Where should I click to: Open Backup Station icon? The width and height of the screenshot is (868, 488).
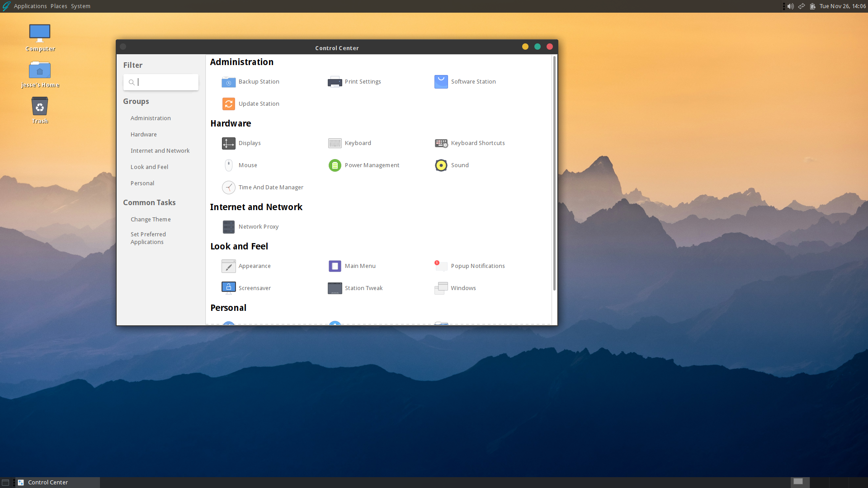228,82
